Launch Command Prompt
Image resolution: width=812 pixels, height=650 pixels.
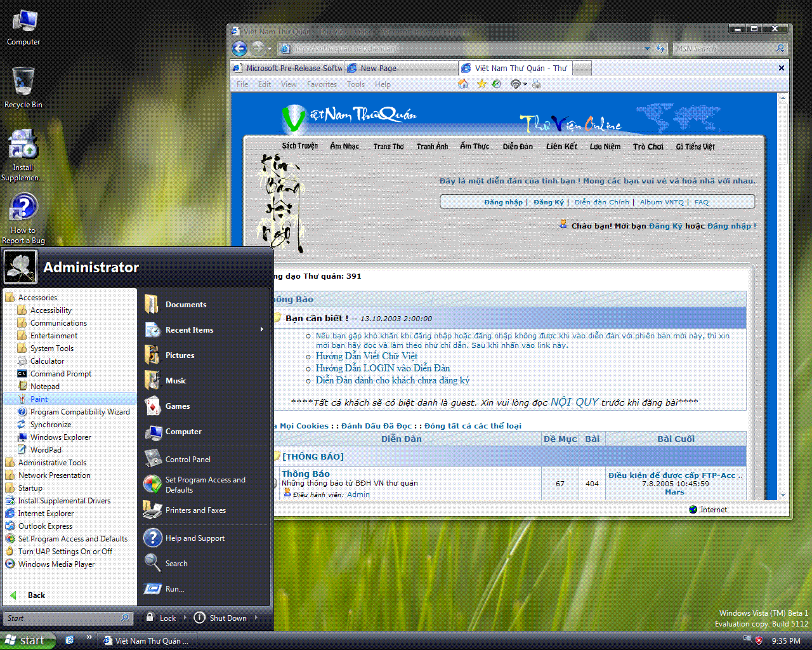pos(61,373)
